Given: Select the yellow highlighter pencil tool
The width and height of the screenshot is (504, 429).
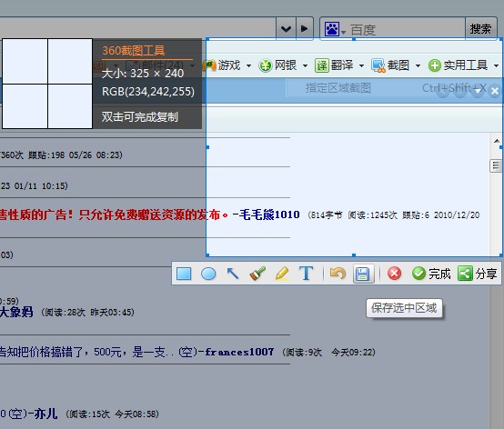Looking at the screenshot, I should click(x=282, y=274).
